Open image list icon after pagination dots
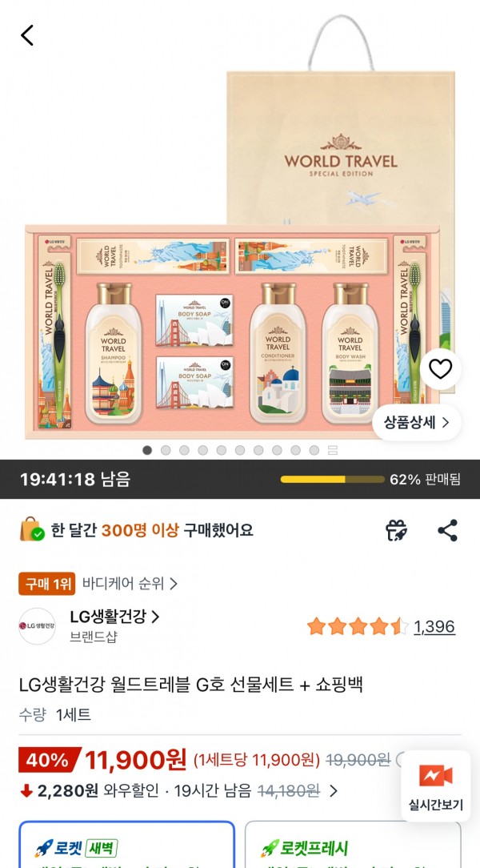 pyautogui.click(x=332, y=450)
